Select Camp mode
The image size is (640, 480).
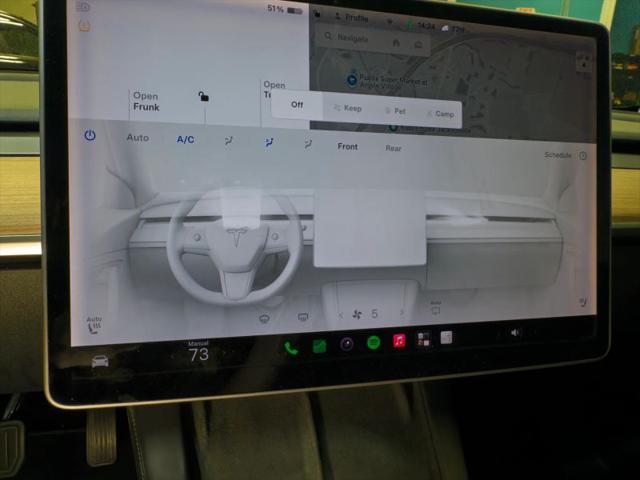(440, 114)
